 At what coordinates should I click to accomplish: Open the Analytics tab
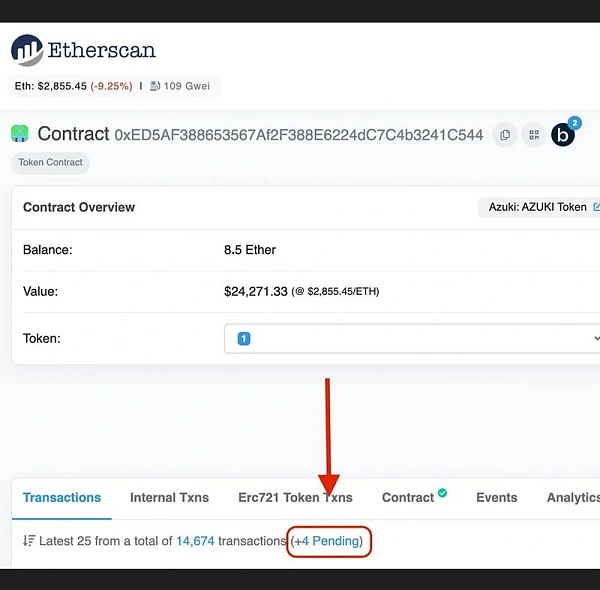pos(572,497)
